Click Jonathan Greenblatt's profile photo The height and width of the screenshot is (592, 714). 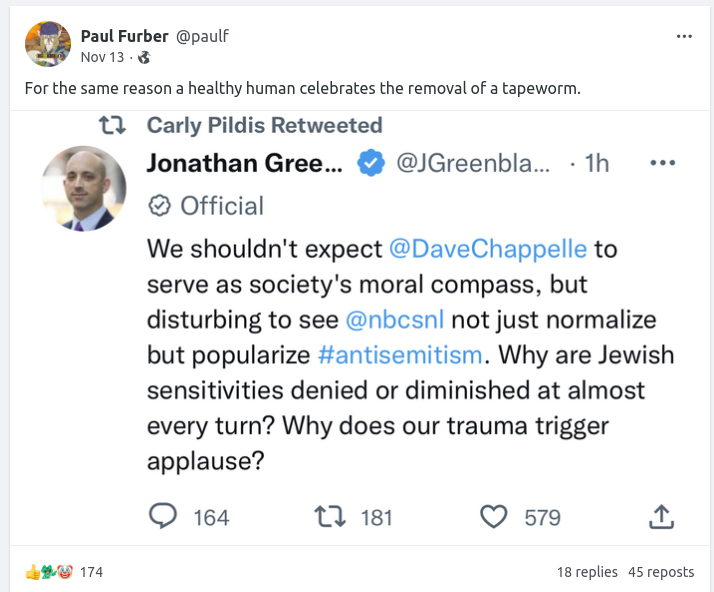pyautogui.click(x=84, y=188)
